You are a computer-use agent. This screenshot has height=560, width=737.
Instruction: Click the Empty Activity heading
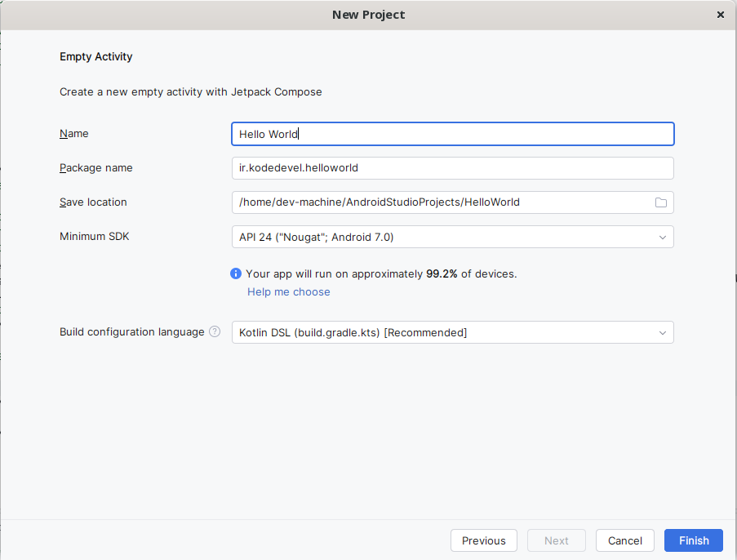(95, 56)
